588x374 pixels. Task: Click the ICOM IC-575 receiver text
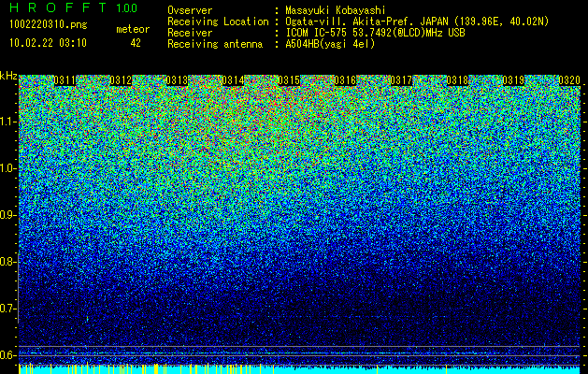click(x=375, y=33)
